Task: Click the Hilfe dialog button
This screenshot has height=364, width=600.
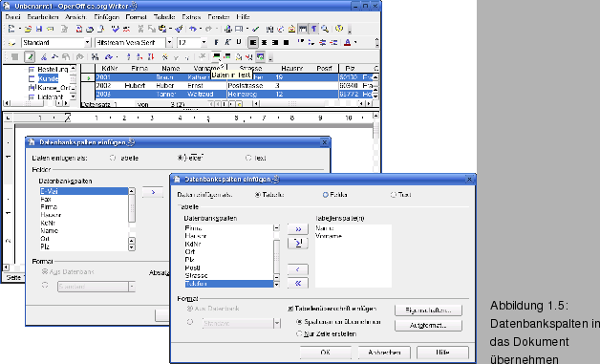Action: tap(442, 353)
